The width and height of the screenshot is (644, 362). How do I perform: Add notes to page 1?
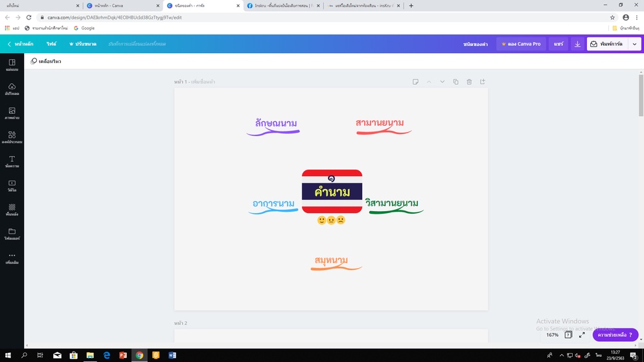pos(415,82)
